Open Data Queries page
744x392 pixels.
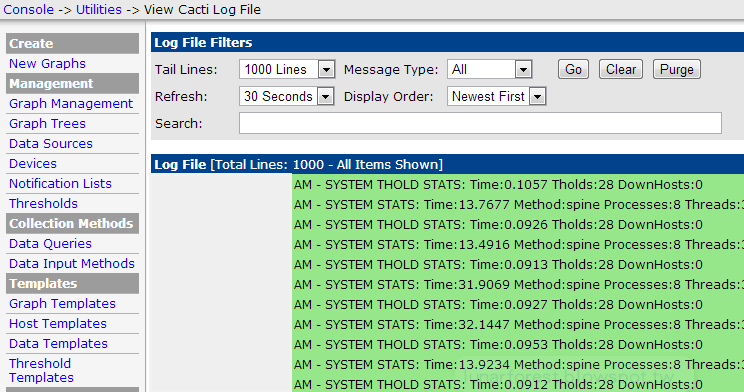pos(50,243)
